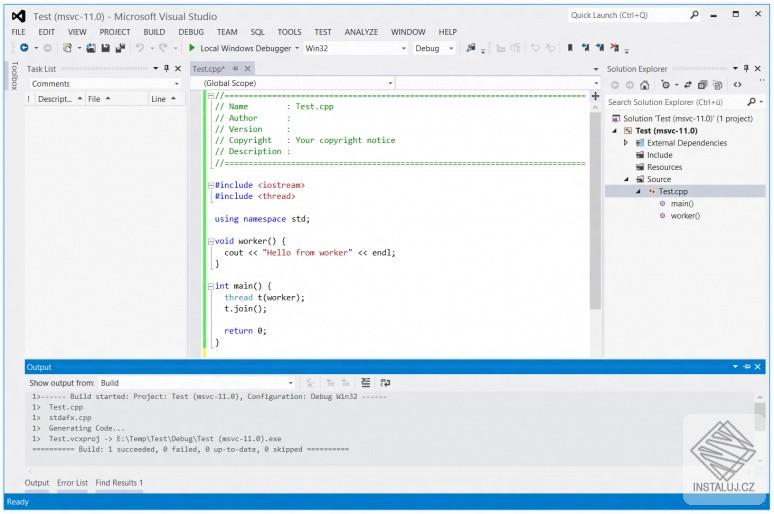Toggle auto-hide pin on Task List panel
The image size is (774, 514).
click(x=166, y=68)
